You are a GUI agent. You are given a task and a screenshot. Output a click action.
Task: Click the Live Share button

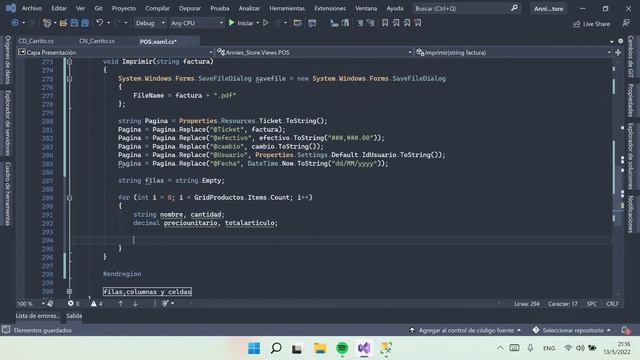[x=591, y=24]
